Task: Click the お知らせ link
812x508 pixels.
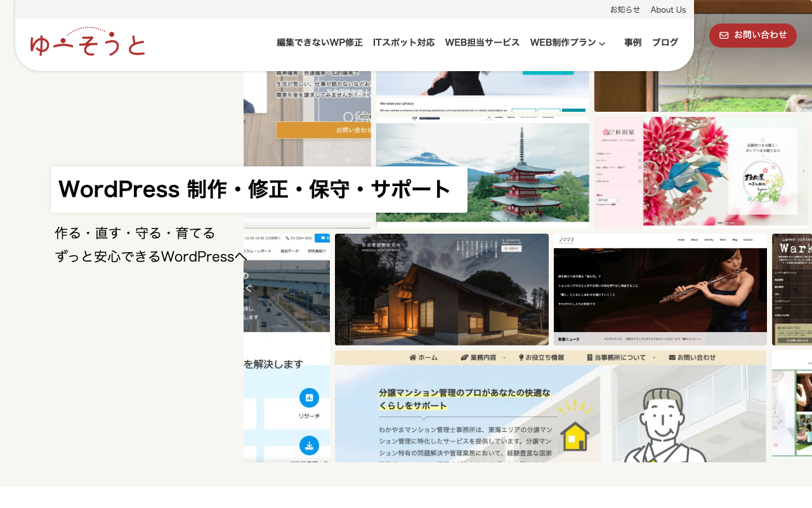Action: tap(625, 10)
